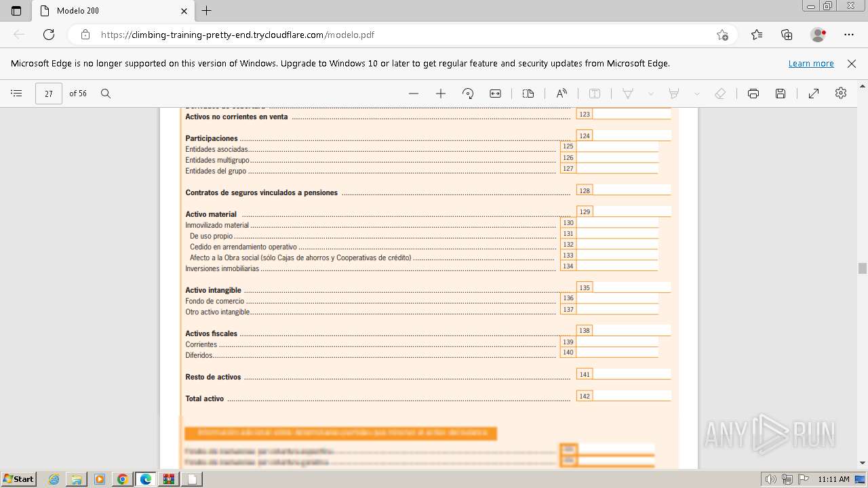This screenshot has height=488, width=868.
Task: Open PDF toolbar settings gear
Action: click(x=841, y=94)
